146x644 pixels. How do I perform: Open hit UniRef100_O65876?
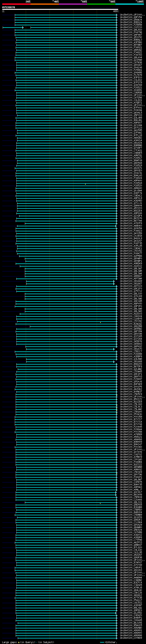pyautogui.click(x=131, y=341)
